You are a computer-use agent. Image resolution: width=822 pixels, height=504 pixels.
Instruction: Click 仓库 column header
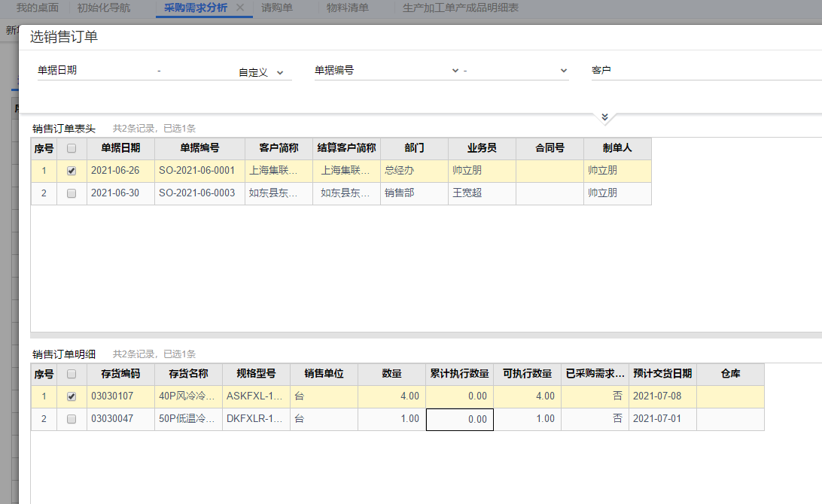(730, 374)
